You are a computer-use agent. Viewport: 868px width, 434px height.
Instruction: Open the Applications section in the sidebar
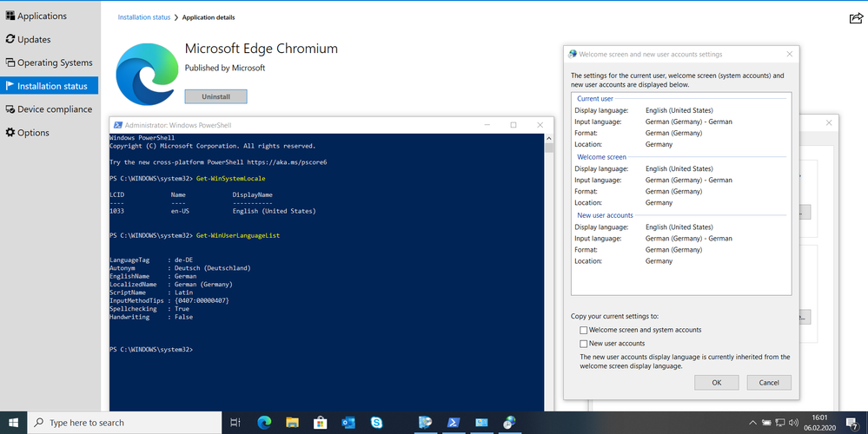pos(36,16)
